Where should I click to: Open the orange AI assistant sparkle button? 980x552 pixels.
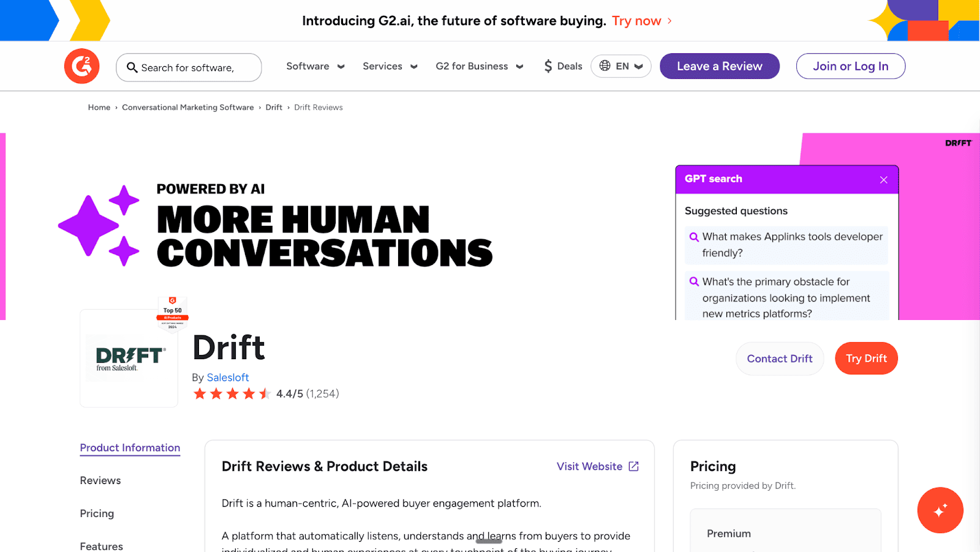click(x=940, y=510)
